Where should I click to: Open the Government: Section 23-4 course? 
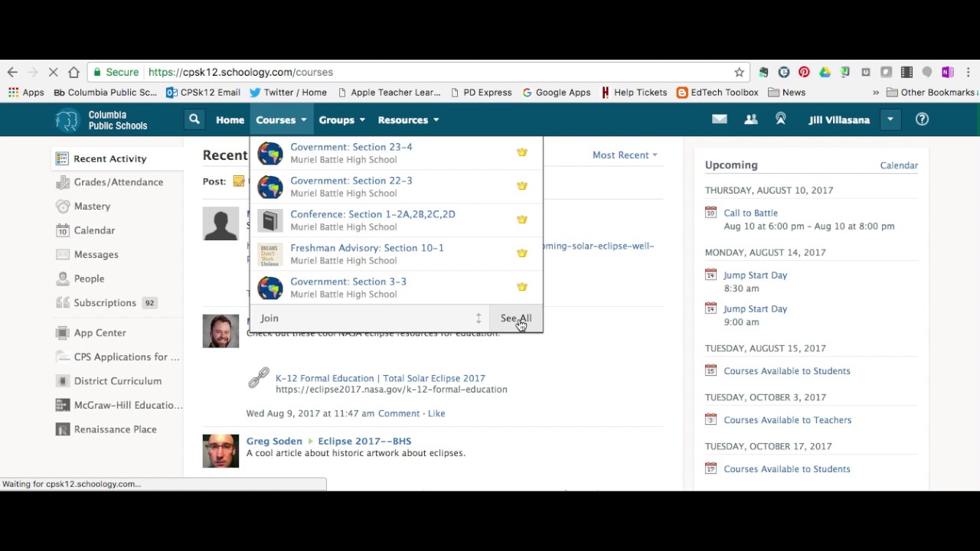351,147
